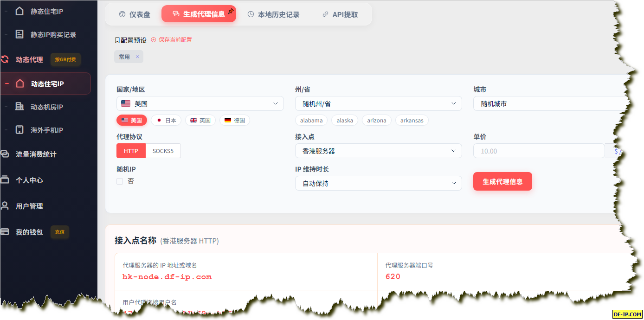Click the 动态机房IP building icon
Viewport: 644px width, 320px height.
pyautogui.click(x=19, y=107)
